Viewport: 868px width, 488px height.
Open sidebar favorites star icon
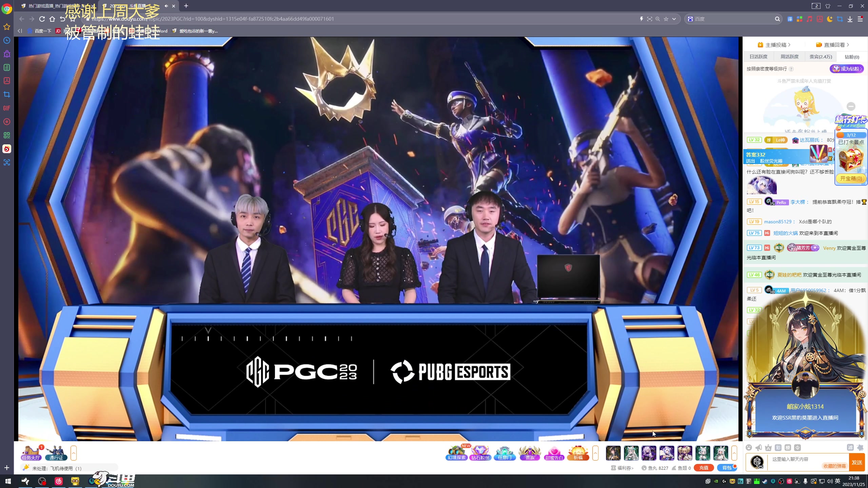click(x=7, y=27)
